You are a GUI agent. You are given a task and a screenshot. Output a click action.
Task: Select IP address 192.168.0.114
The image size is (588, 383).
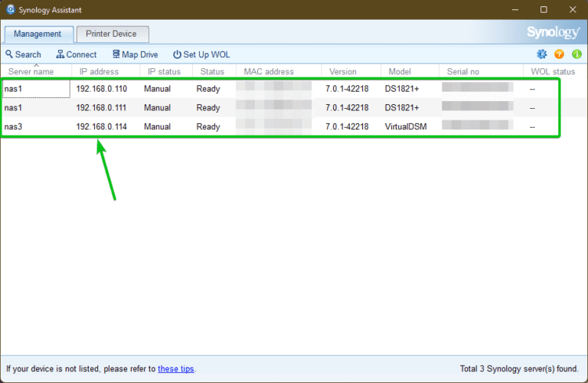click(102, 127)
